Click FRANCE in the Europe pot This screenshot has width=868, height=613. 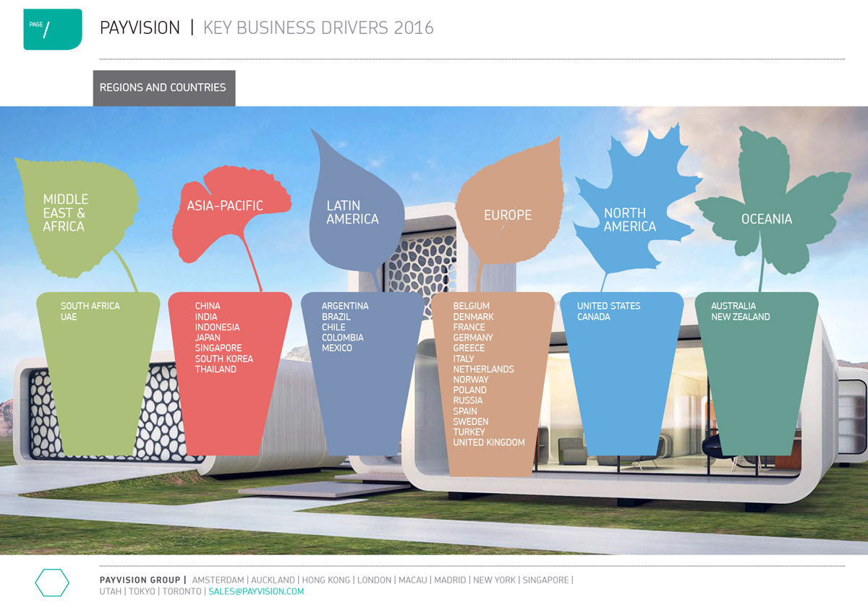pos(469,327)
